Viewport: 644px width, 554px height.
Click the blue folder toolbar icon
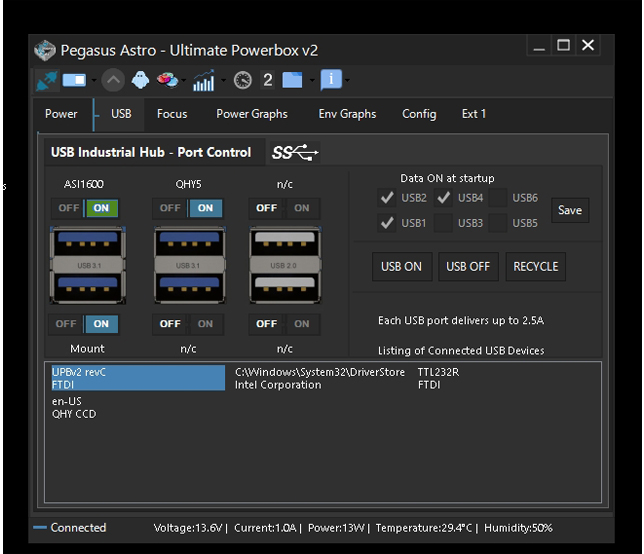[292, 80]
